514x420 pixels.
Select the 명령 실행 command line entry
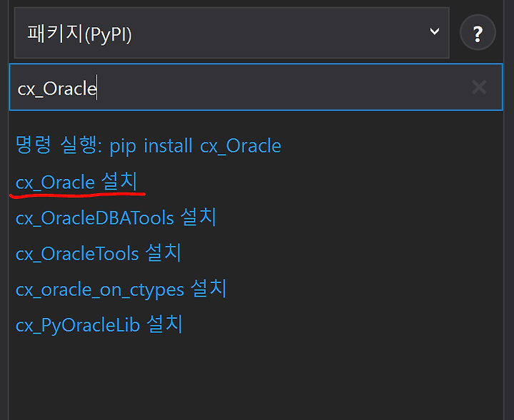pyautogui.click(x=148, y=145)
